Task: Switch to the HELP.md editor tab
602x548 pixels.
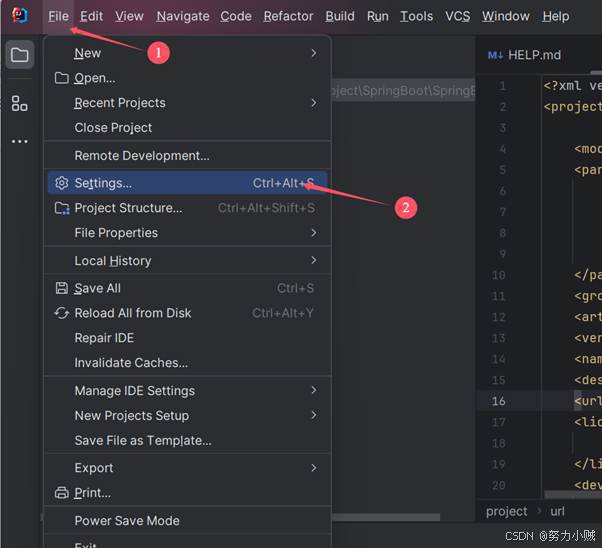Action: click(x=525, y=55)
